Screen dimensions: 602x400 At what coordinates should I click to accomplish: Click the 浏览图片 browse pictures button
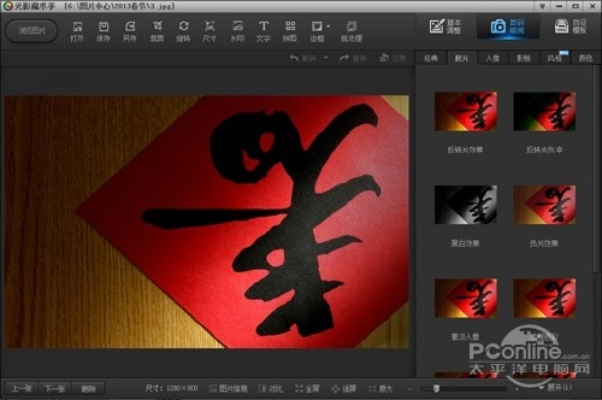pos(31,30)
